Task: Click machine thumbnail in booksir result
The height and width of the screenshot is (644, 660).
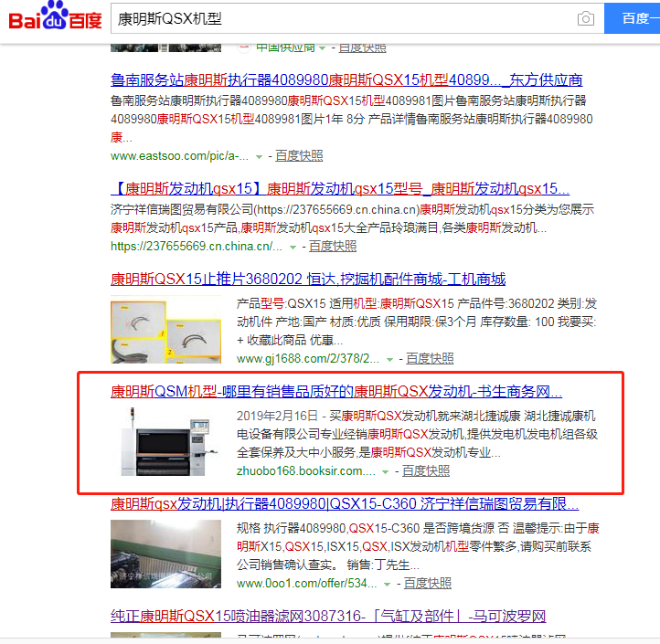Action: point(165,442)
